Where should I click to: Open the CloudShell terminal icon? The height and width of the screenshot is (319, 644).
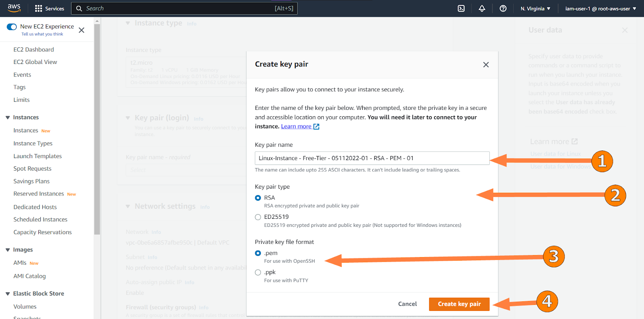[461, 8]
